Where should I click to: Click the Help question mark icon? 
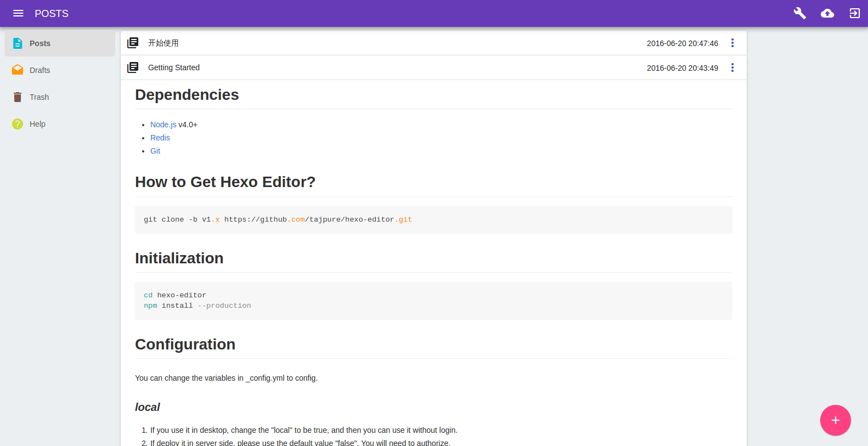18,124
